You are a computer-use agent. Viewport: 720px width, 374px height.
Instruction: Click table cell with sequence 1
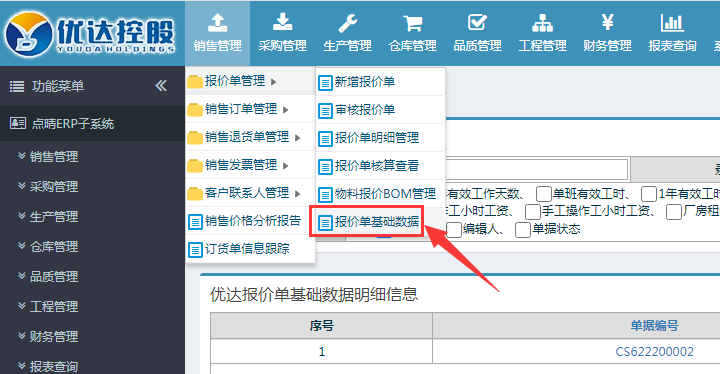click(321, 352)
